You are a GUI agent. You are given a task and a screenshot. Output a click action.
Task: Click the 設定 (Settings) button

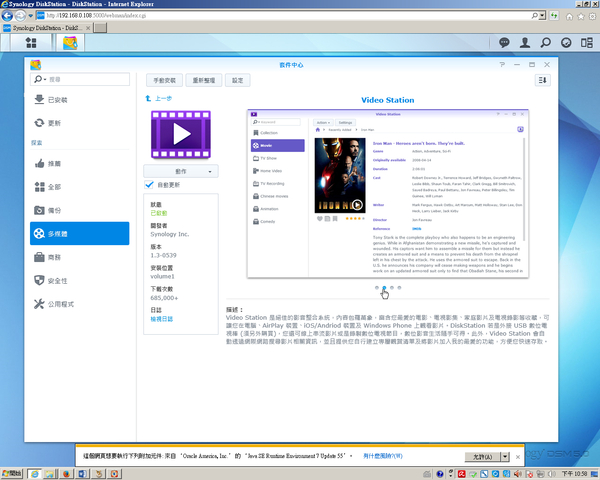(238, 79)
